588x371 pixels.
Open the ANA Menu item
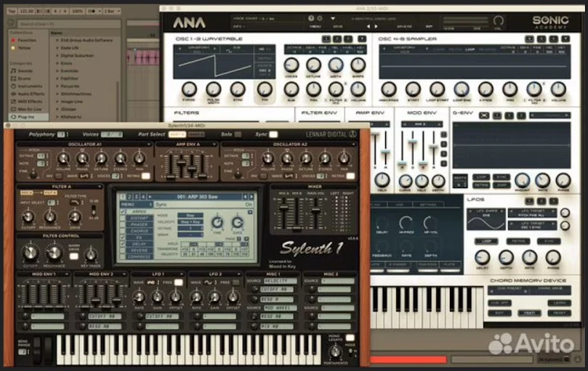tap(315, 27)
